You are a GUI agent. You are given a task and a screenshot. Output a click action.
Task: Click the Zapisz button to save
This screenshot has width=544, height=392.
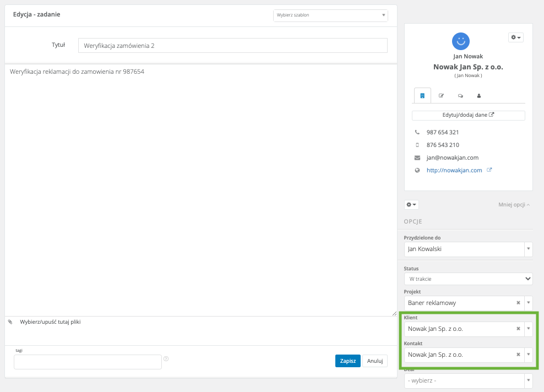347,361
